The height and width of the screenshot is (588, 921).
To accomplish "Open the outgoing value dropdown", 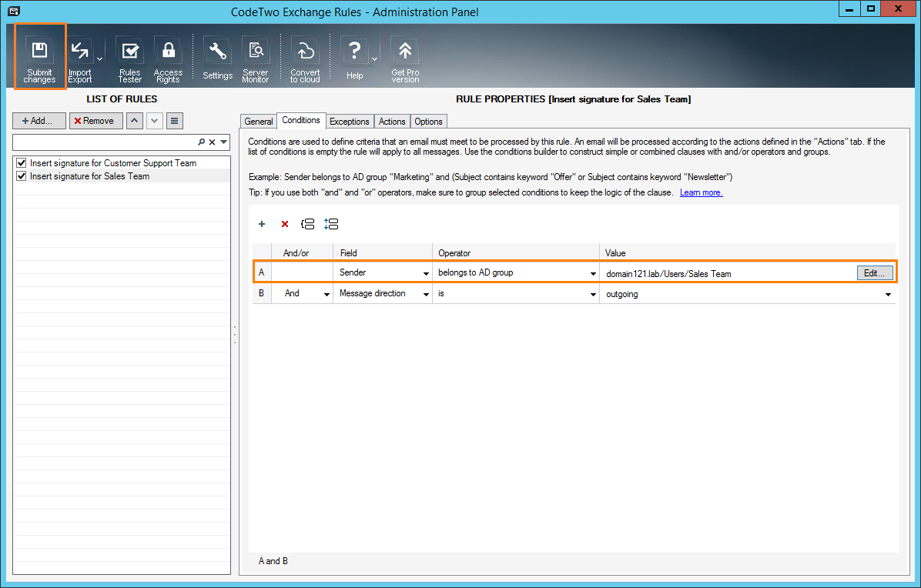I will 888,294.
